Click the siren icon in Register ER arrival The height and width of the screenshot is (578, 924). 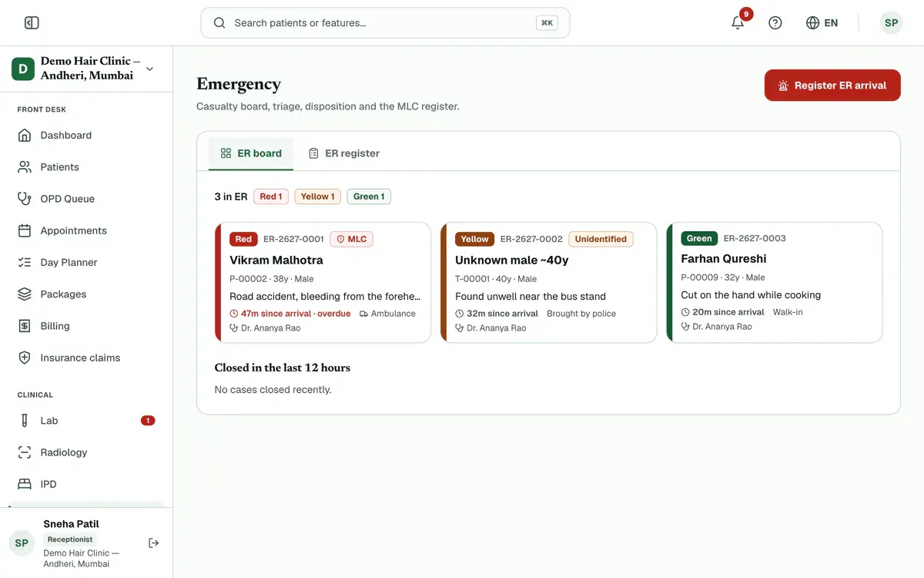[x=783, y=86]
